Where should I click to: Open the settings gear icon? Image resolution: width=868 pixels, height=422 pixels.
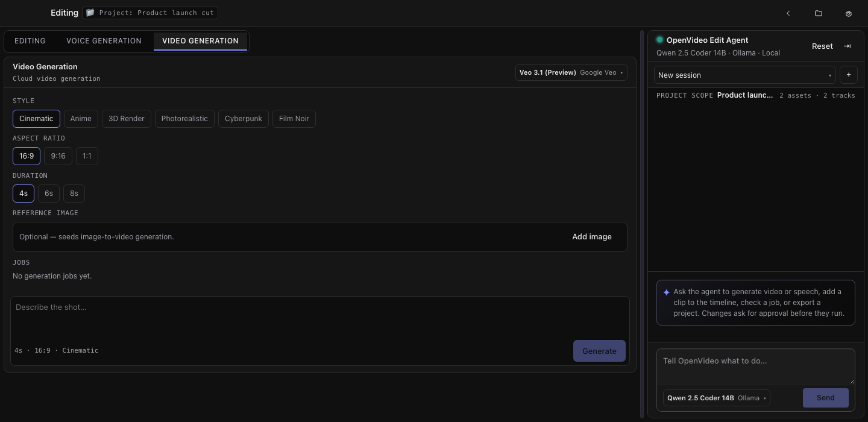pyautogui.click(x=848, y=13)
